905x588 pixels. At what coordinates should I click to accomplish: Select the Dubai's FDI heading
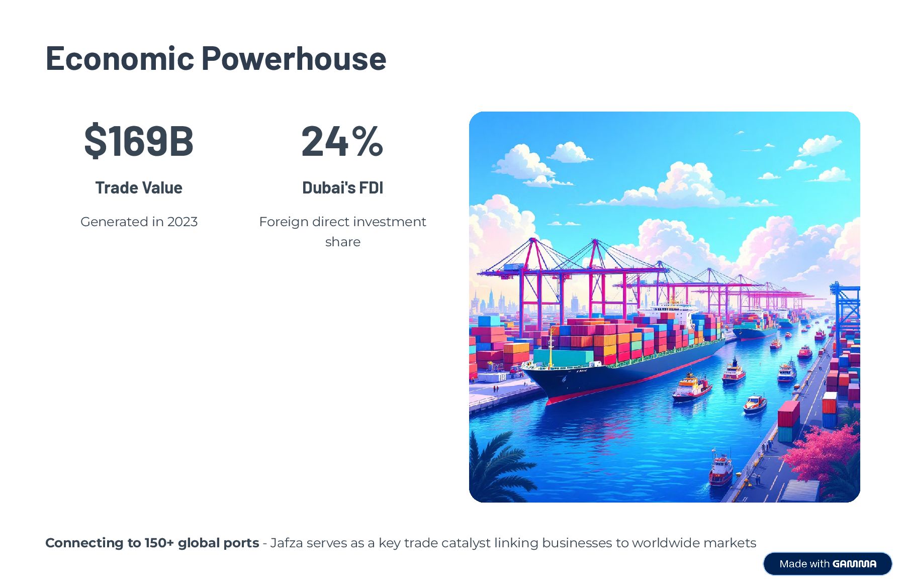point(342,188)
